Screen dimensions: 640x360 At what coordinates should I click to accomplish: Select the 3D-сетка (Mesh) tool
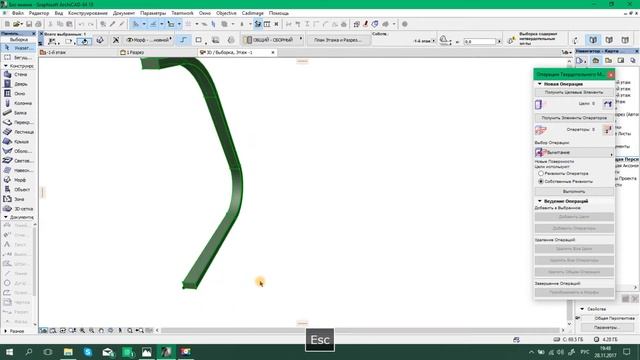point(18,209)
